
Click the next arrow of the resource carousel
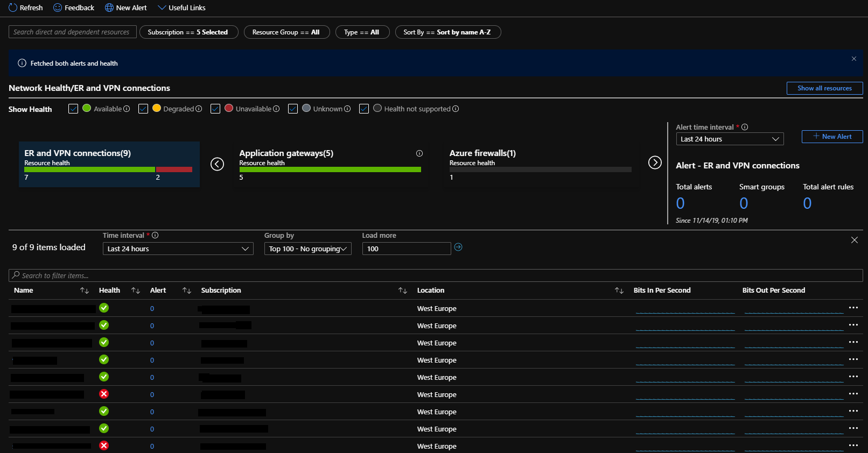pyautogui.click(x=655, y=162)
